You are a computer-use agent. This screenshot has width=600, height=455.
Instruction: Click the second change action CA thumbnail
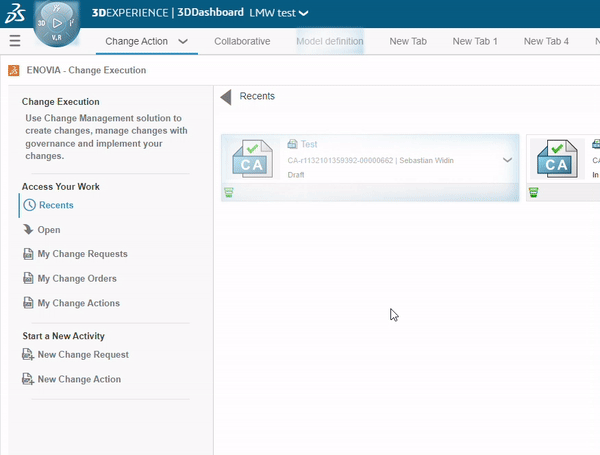point(557,159)
